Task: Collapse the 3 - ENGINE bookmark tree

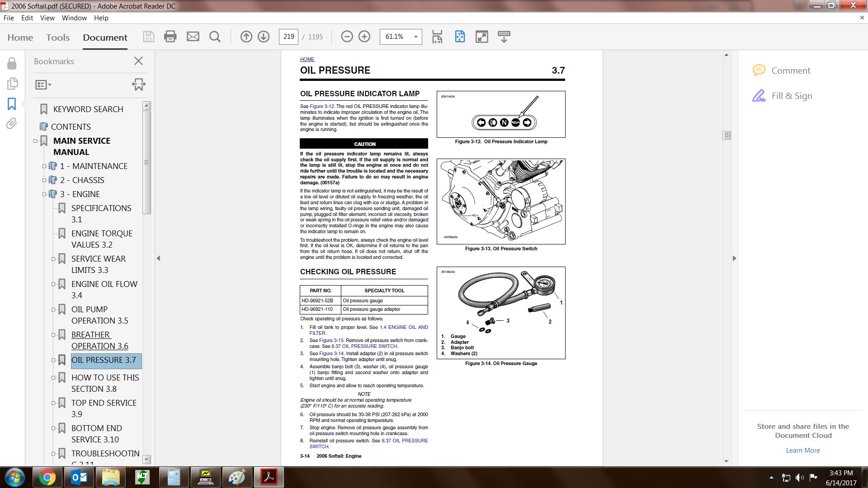Action: [x=44, y=194]
